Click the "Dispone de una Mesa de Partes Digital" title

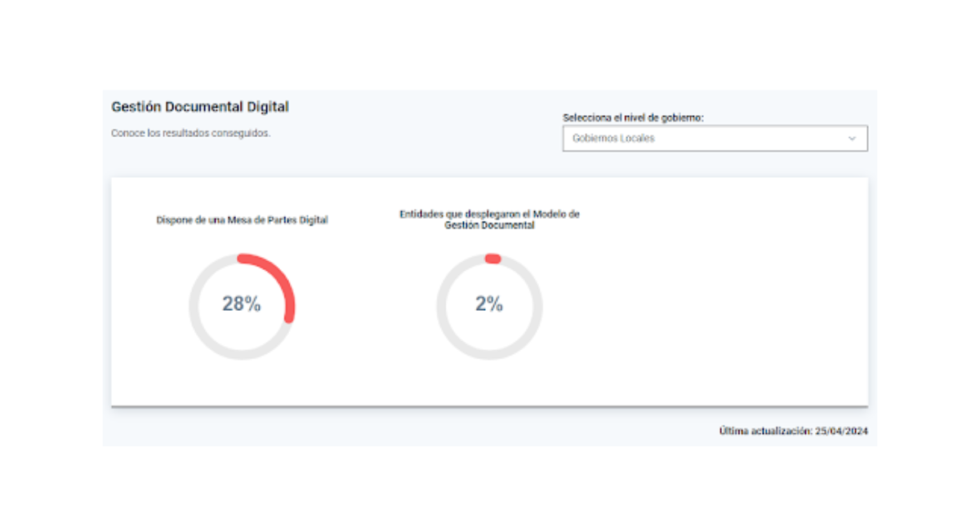coord(242,220)
